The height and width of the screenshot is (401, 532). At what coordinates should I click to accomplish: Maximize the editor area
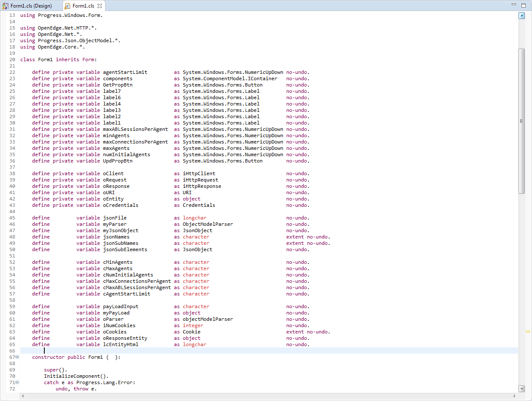click(524, 5)
